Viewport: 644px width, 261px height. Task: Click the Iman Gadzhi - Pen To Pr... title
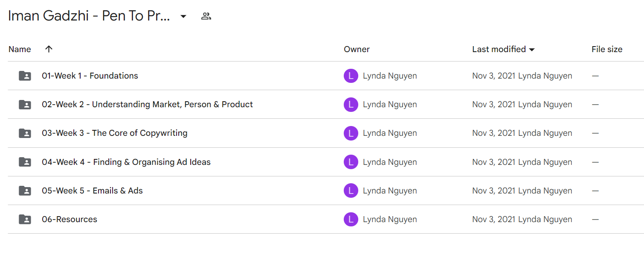click(x=89, y=16)
